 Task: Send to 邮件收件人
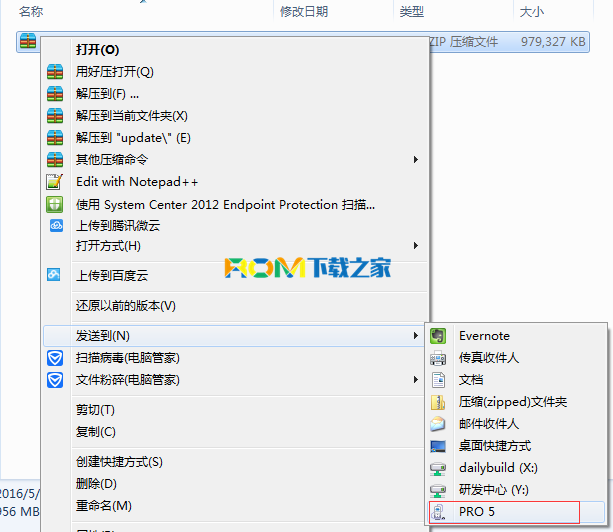pos(489,424)
